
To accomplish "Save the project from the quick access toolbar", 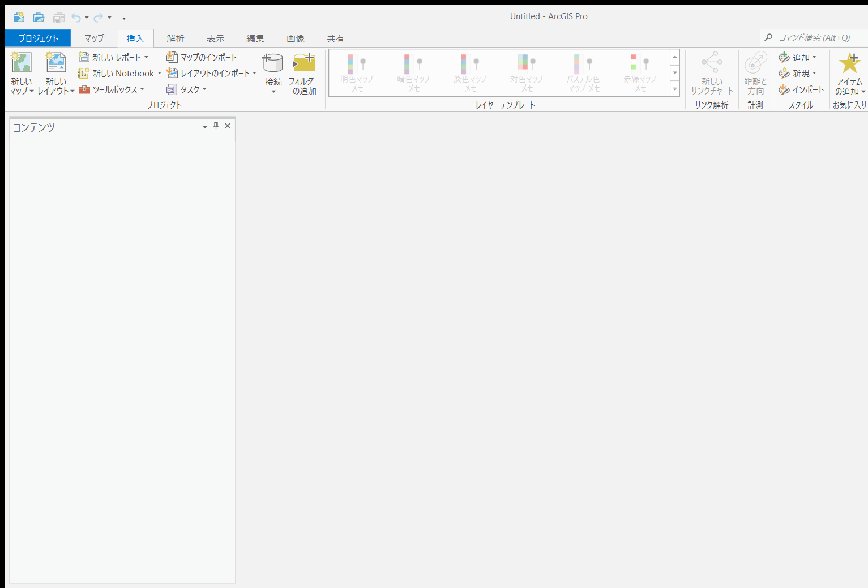I will click(x=58, y=17).
